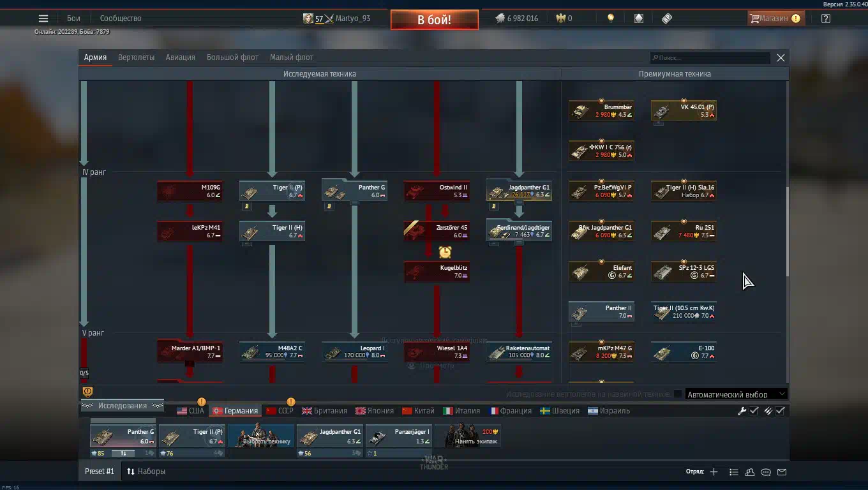
Task: Open the Магазин shop button
Action: click(775, 19)
